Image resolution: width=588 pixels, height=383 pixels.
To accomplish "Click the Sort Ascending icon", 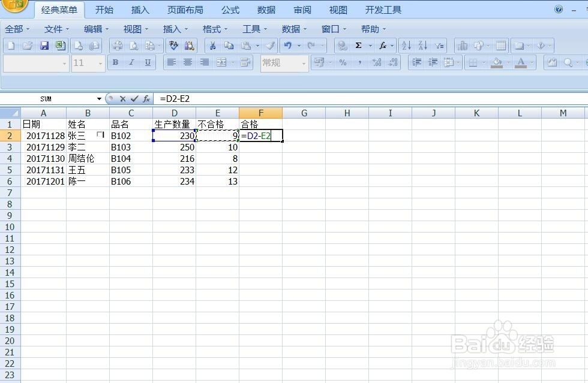I will click(x=407, y=45).
